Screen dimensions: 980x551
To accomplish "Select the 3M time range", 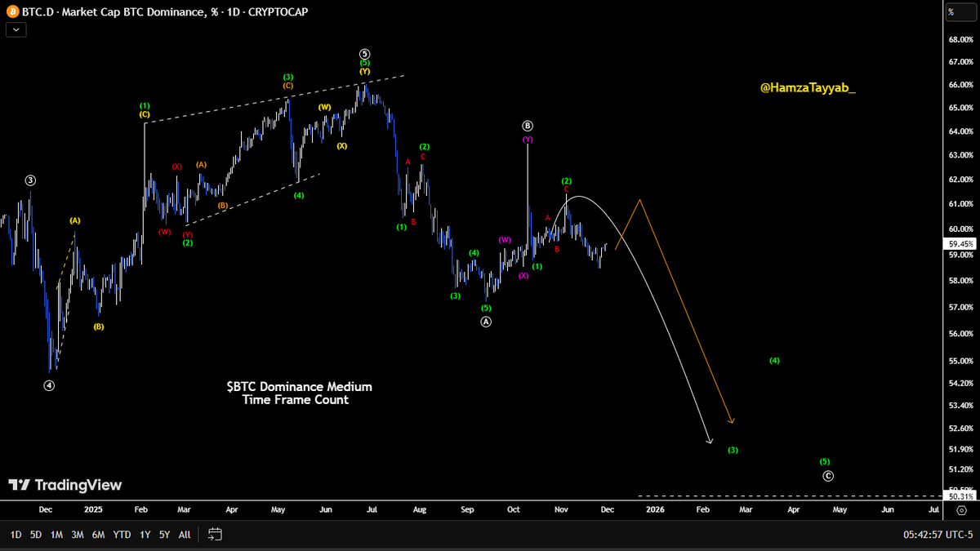I will (77, 535).
